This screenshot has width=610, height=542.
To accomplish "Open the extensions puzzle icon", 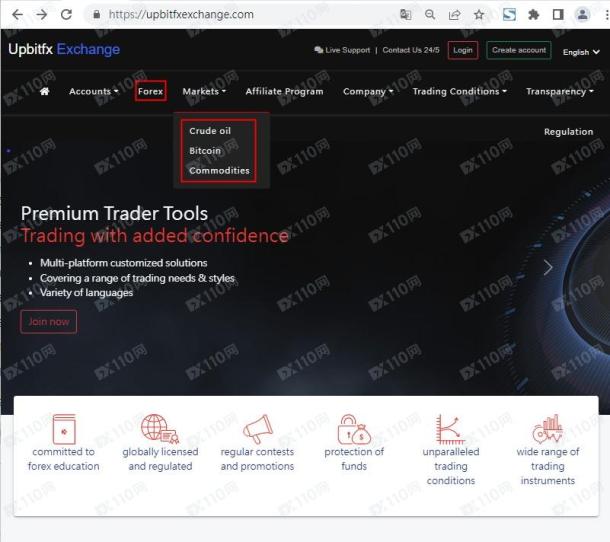I will (x=534, y=15).
